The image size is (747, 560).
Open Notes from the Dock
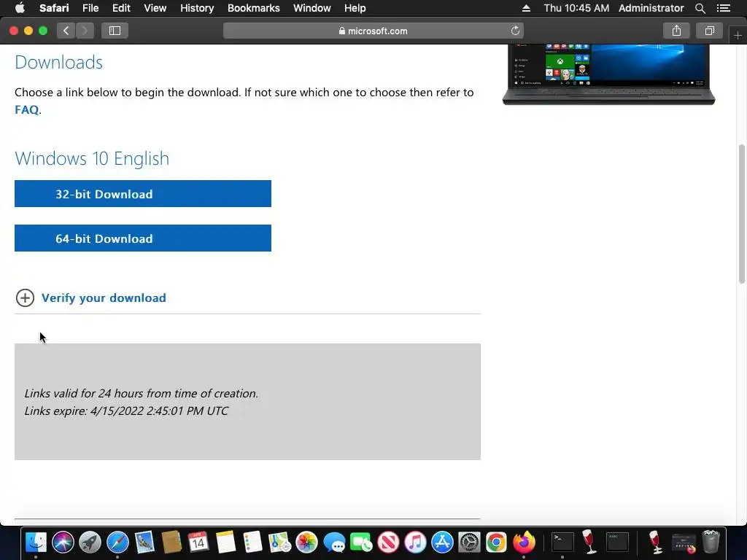[225, 542]
